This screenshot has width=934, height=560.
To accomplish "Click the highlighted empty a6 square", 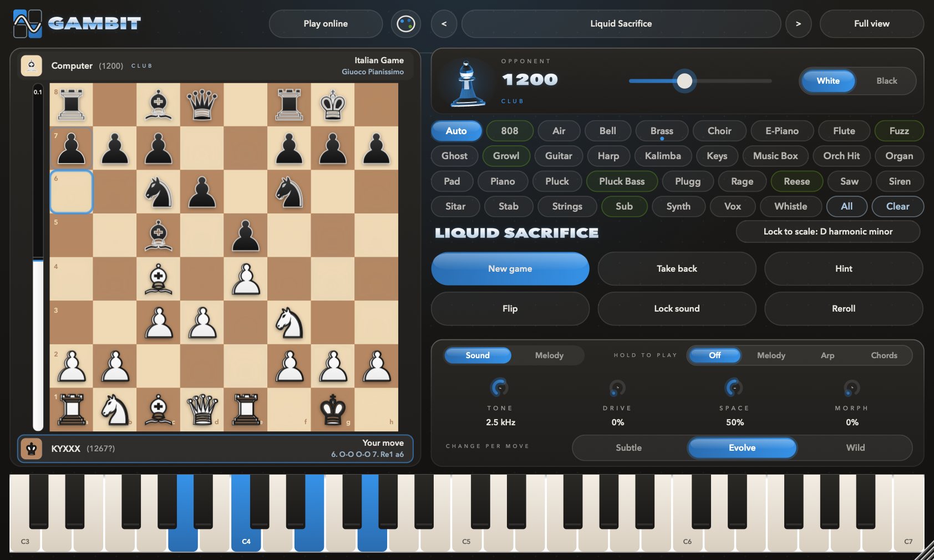I will click(72, 192).
